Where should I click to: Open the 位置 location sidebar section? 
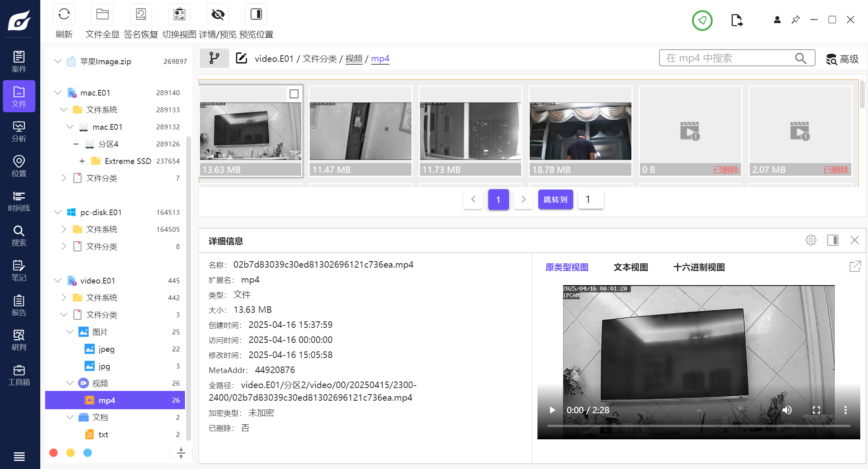[x=19, y=166]
